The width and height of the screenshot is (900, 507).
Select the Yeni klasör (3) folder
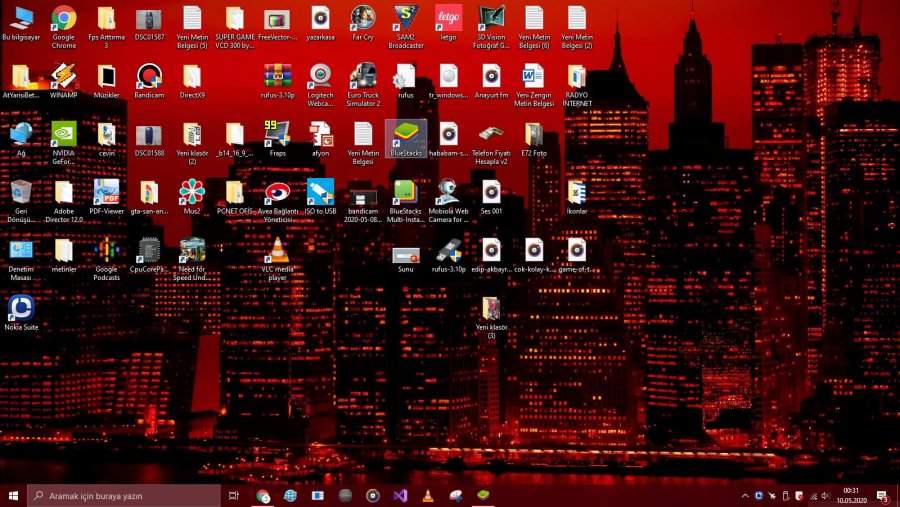coord(491,318)
